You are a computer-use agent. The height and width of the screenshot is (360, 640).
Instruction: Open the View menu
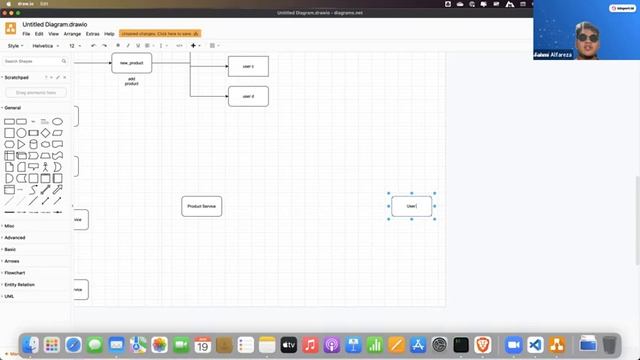tap(53, 34)
